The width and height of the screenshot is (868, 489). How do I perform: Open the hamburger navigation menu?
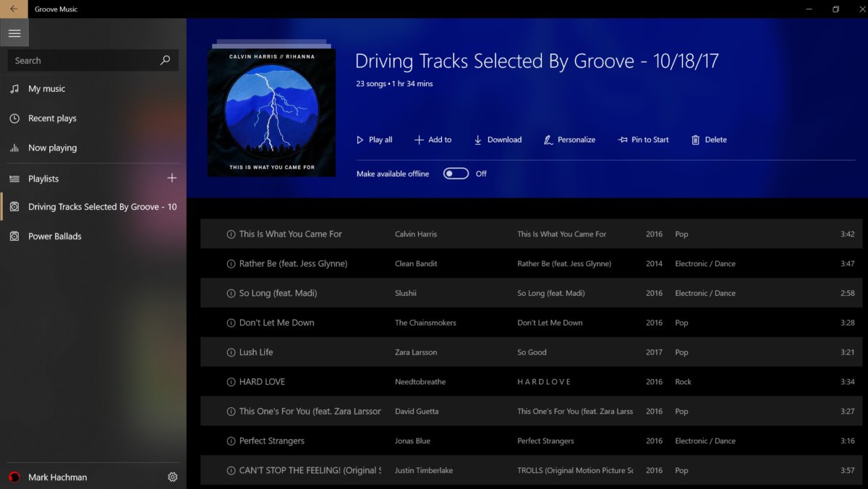point(14,33)
